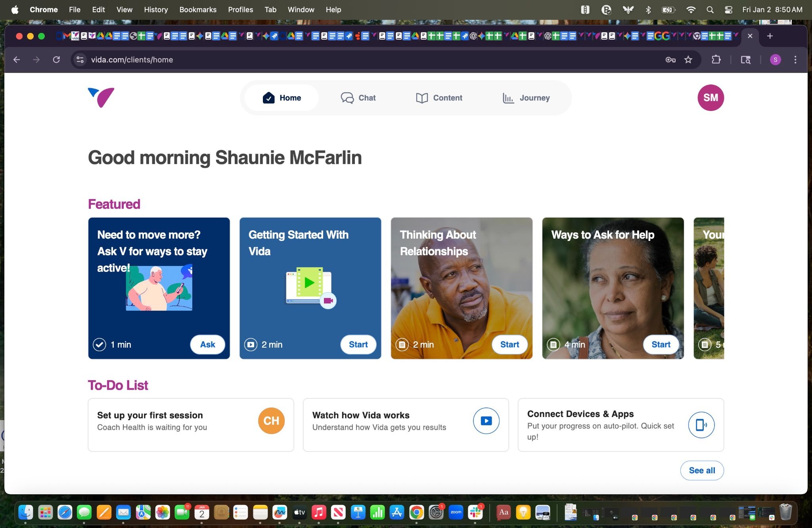Reload the page
812x528 pixels.
(56, 60)
